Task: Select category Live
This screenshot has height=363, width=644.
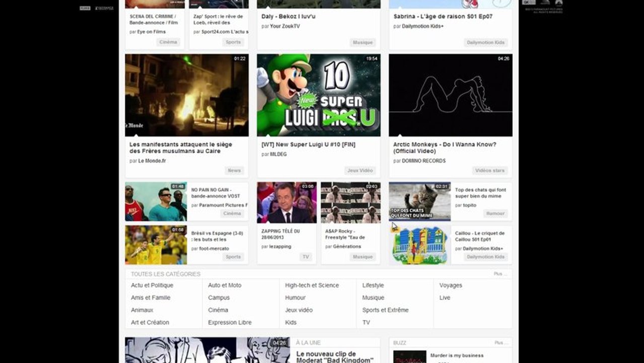Action: point(445,298)
